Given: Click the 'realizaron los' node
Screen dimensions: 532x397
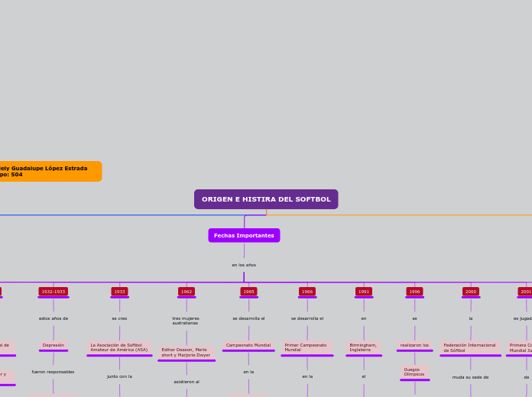Looking at the screenshot, I should [414, 345].
